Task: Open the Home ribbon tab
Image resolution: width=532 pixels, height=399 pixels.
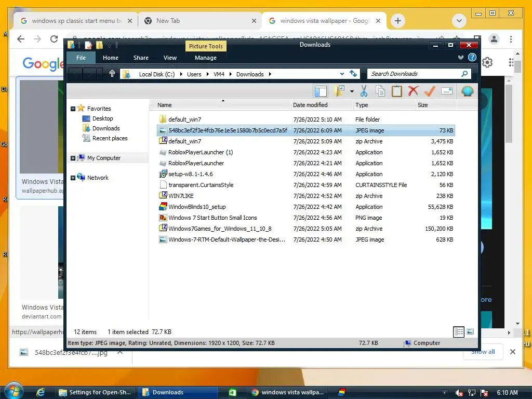Action: point(111,58)
